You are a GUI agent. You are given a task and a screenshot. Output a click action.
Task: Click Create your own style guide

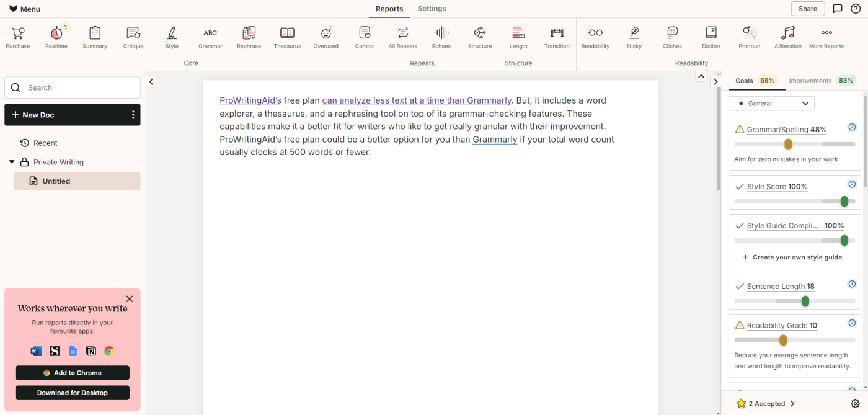click(x=792, y=257)
